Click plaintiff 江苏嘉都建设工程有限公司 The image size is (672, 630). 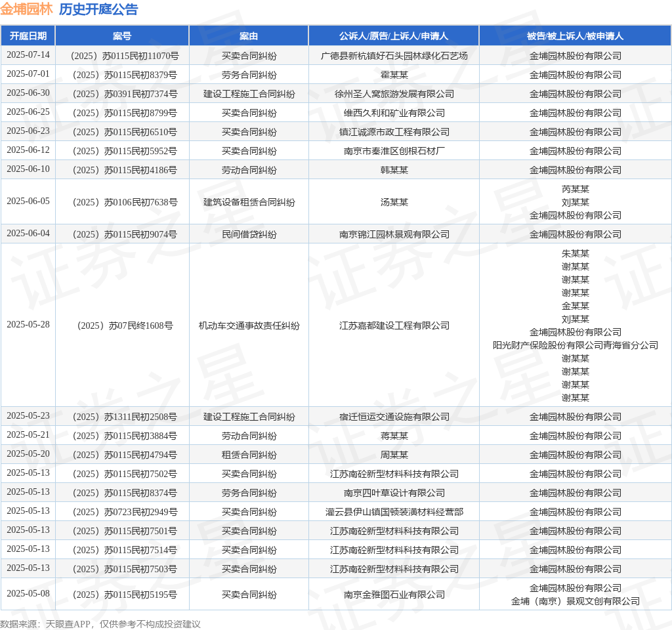(x=394, y=325)
